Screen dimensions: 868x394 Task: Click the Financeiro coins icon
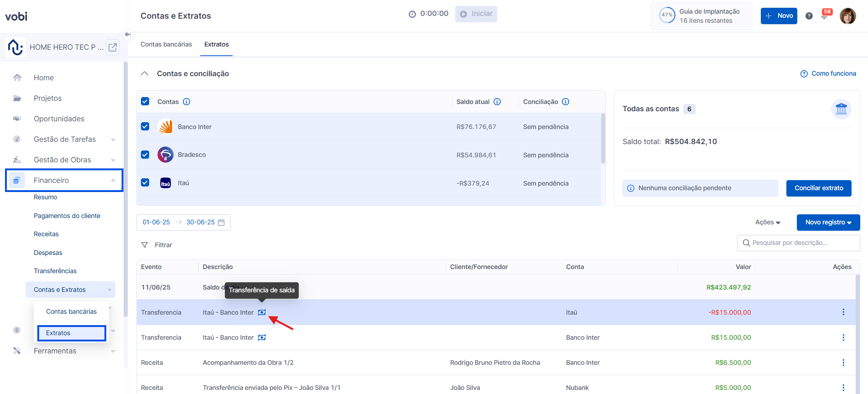[16, 180]
